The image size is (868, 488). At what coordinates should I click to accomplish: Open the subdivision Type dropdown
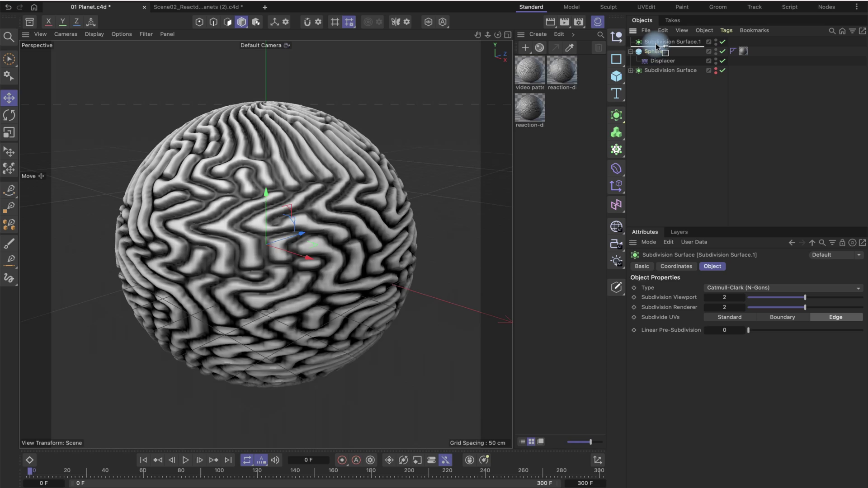coord(783,288)
